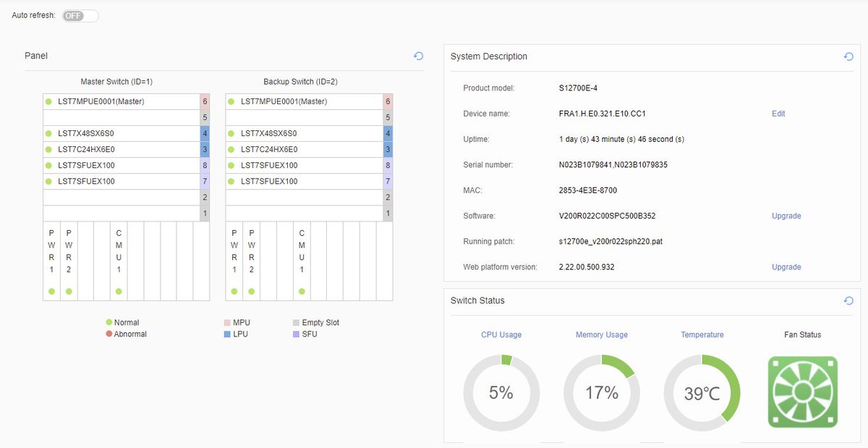Click the LPU legend color swatch
868x448 pixels.
click(x=227, y=334)
